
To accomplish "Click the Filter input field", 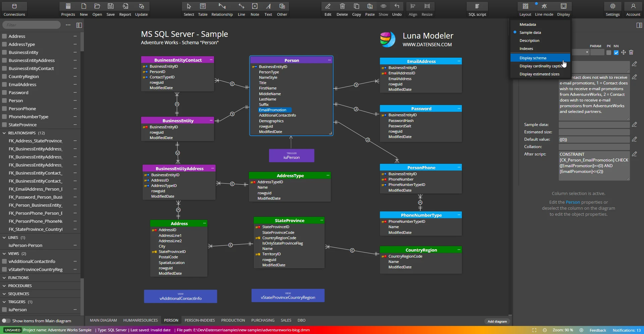I will (x=32, y=25).
